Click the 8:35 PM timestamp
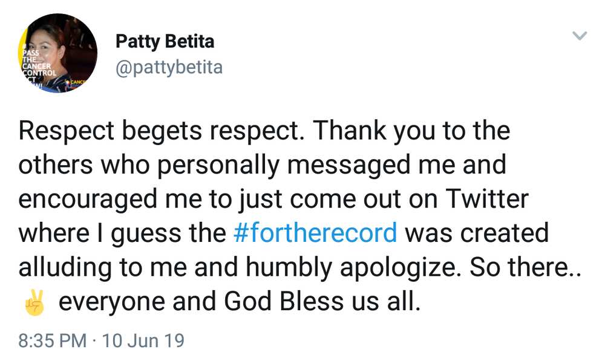 click(53, 341)
